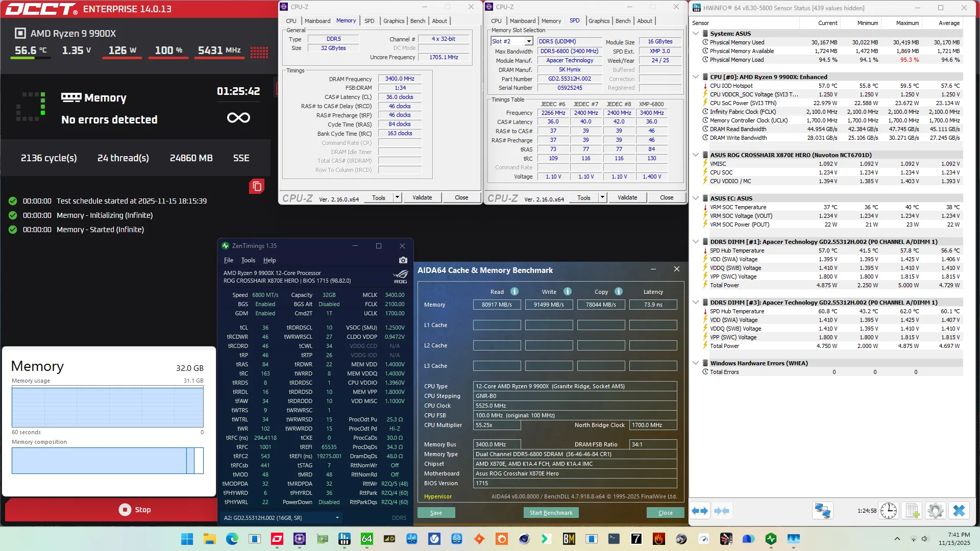Launch Microsoft Edge from the taskbar
The width and height of the screenshot is (980, 551).
[x=232, y=539]
